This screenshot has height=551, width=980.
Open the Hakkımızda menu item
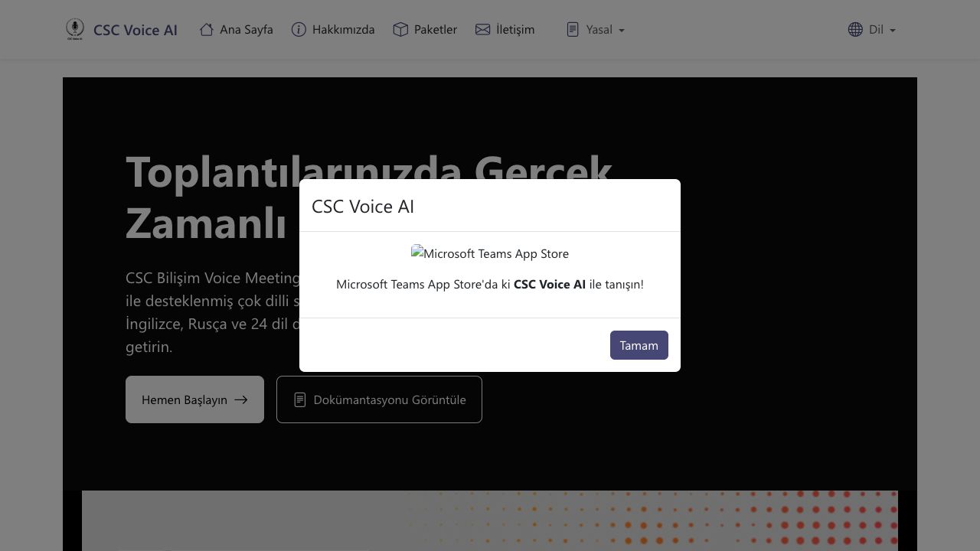343,29
